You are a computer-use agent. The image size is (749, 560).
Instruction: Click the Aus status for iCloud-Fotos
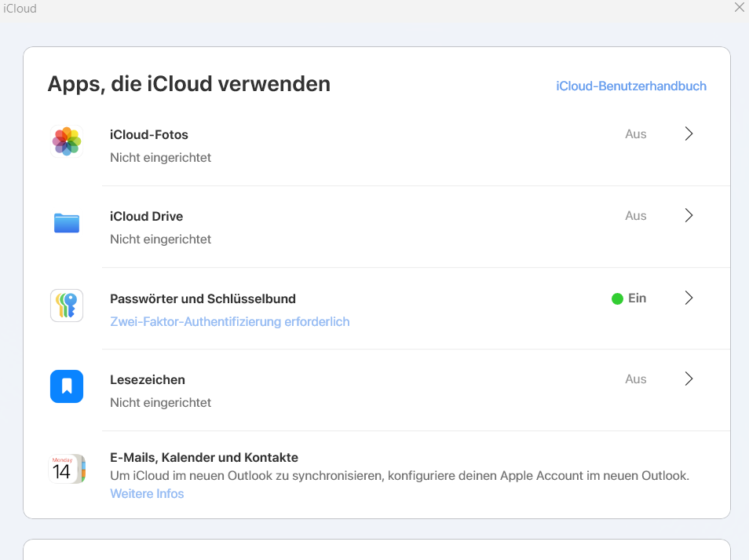pyautogui.click(x=636, y=134)
